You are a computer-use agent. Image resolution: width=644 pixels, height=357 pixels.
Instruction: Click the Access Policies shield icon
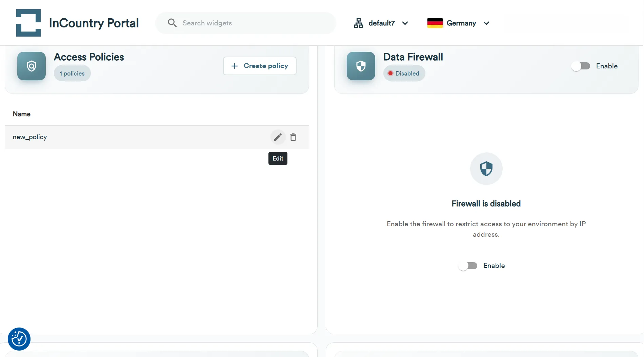click(x=32, y=66)
